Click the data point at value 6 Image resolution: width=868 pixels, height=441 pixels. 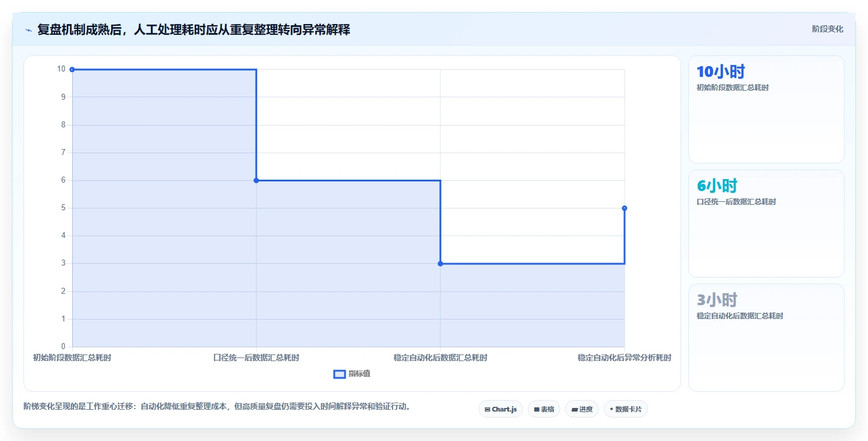tap(256, 180)
